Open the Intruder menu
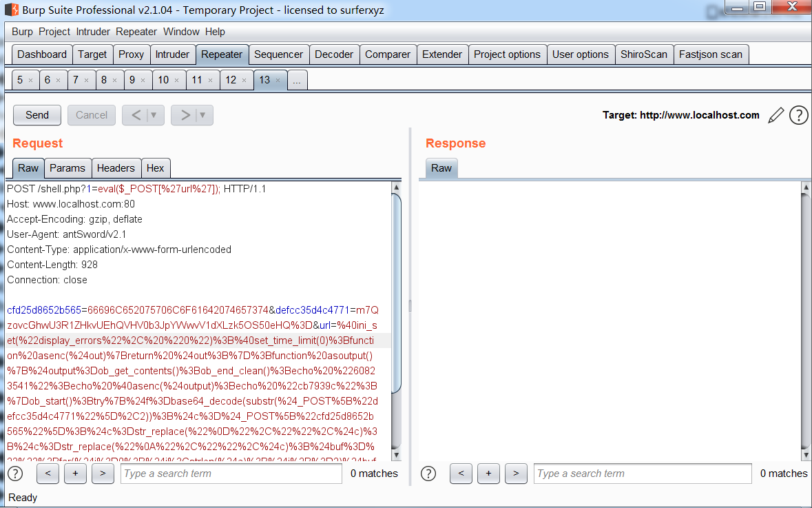This screenshot has width=812, height=508. coord(93,32)
